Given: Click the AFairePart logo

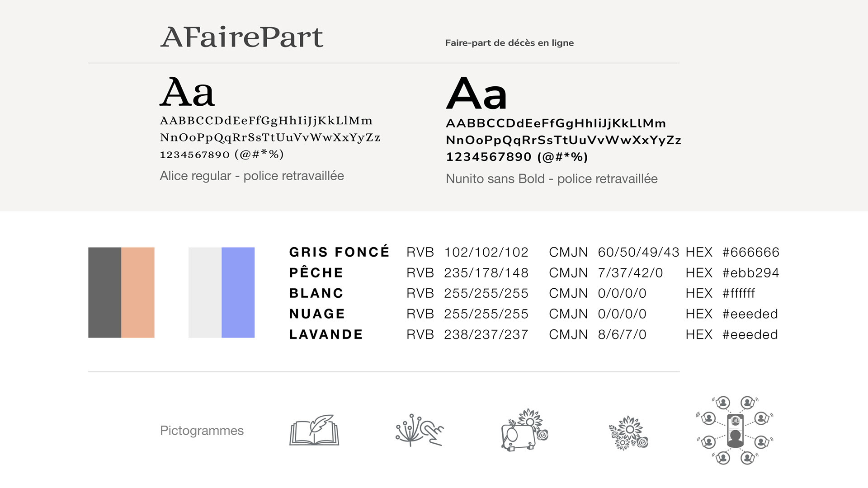Looking at the screenshot, I should click(242, 37).
